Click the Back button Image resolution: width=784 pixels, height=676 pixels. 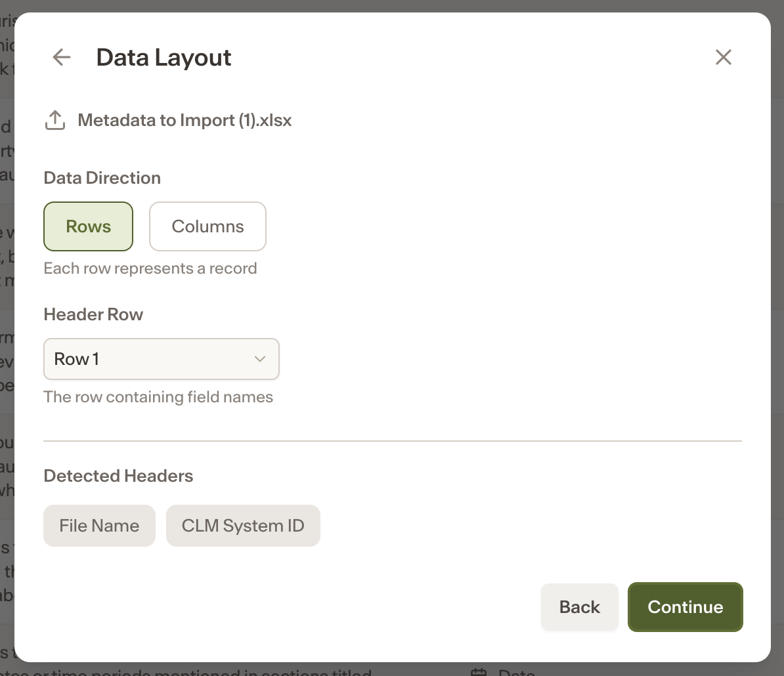(580, 606)
